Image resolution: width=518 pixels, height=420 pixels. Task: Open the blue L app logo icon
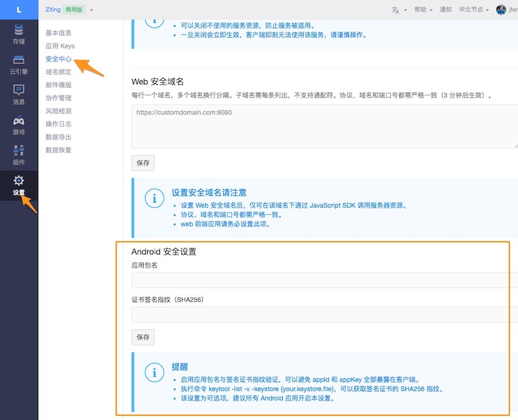[x=17, y=10]
